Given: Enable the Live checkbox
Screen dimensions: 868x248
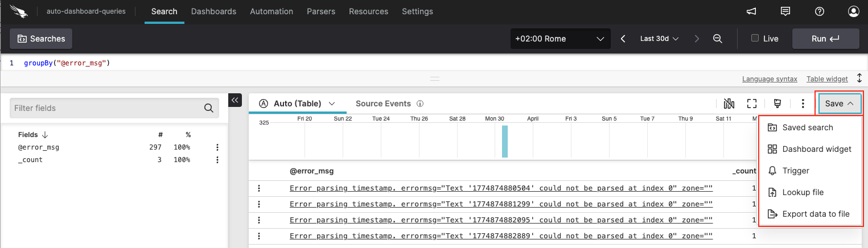Looking at the screenshot, I should pyautogui.click(x=755, y=38).
